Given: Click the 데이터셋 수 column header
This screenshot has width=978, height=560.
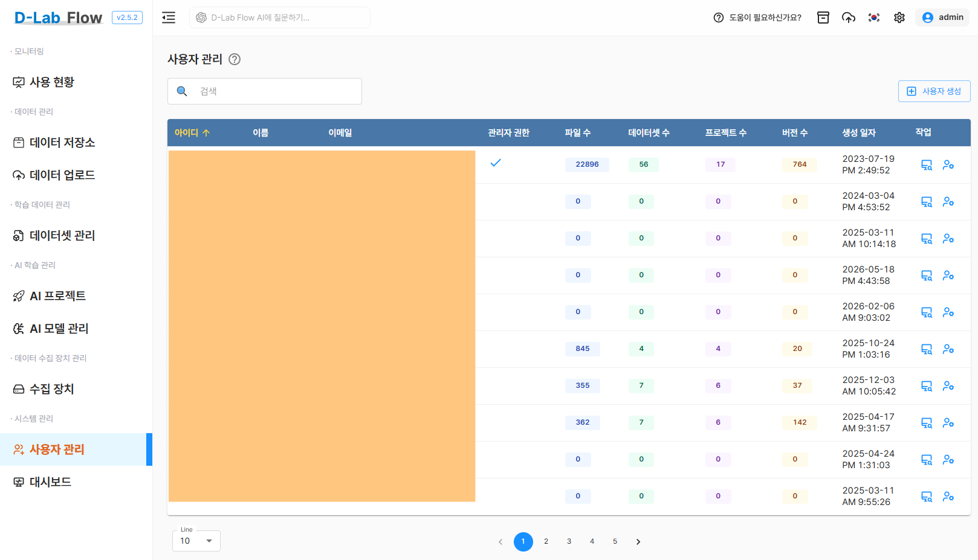Looking at the screenshot, I should [649, 132].
